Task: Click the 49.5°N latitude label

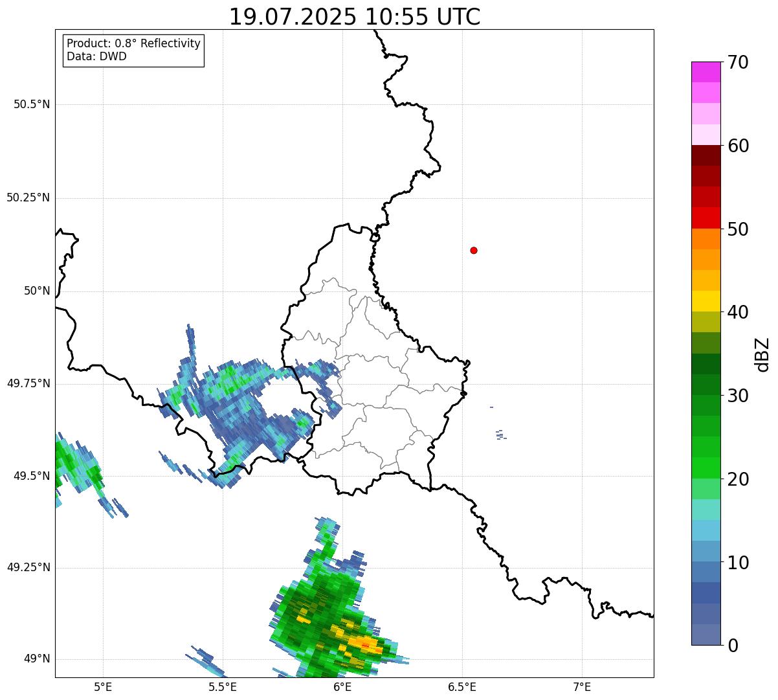Action: coord(32,476)
